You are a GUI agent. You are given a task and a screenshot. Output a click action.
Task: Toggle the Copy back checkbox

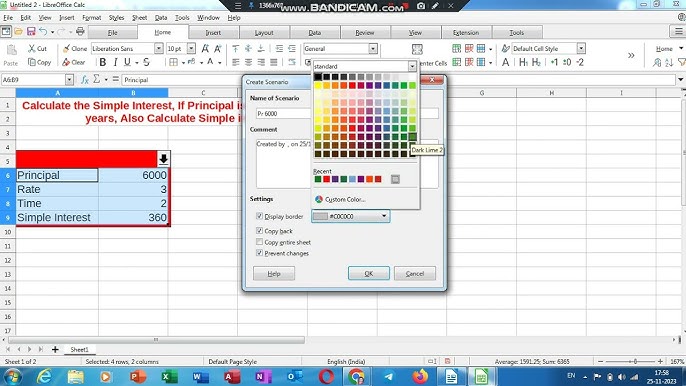259,231
